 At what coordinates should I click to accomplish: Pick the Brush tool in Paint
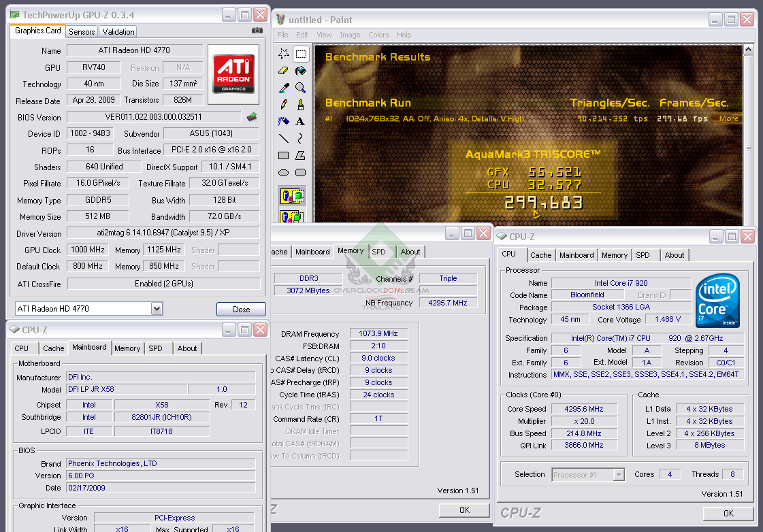[x=301, y=105]
